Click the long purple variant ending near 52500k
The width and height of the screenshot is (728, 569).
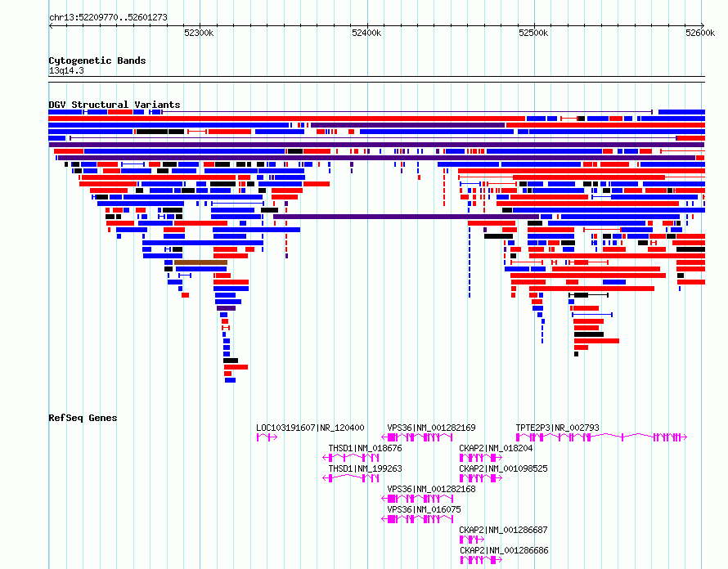click(x=407, y=217)
